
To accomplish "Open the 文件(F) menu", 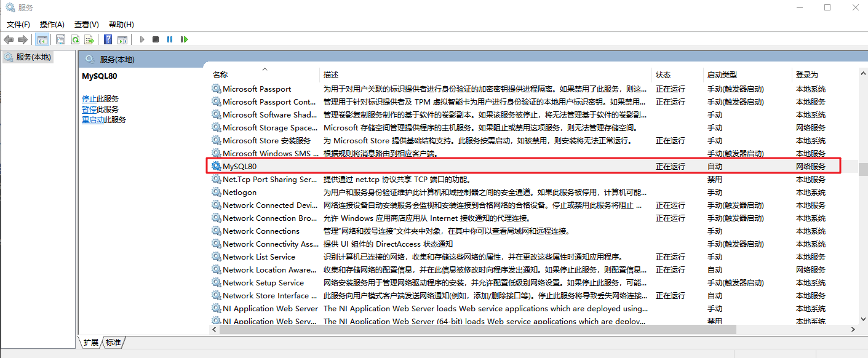I will tap(18, 24).
